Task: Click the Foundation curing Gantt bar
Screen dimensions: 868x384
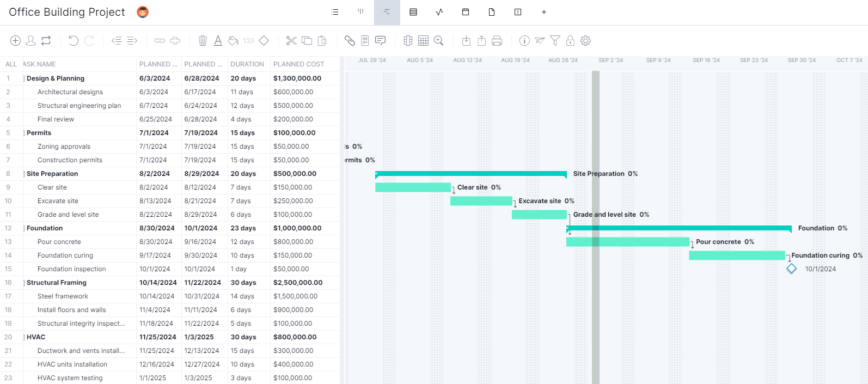Action: 737,255
